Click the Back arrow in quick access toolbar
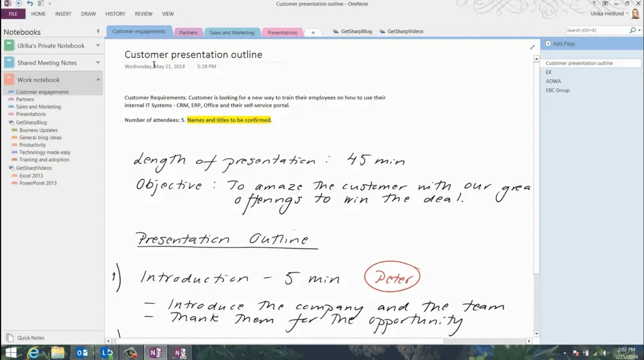 [19, 4]
